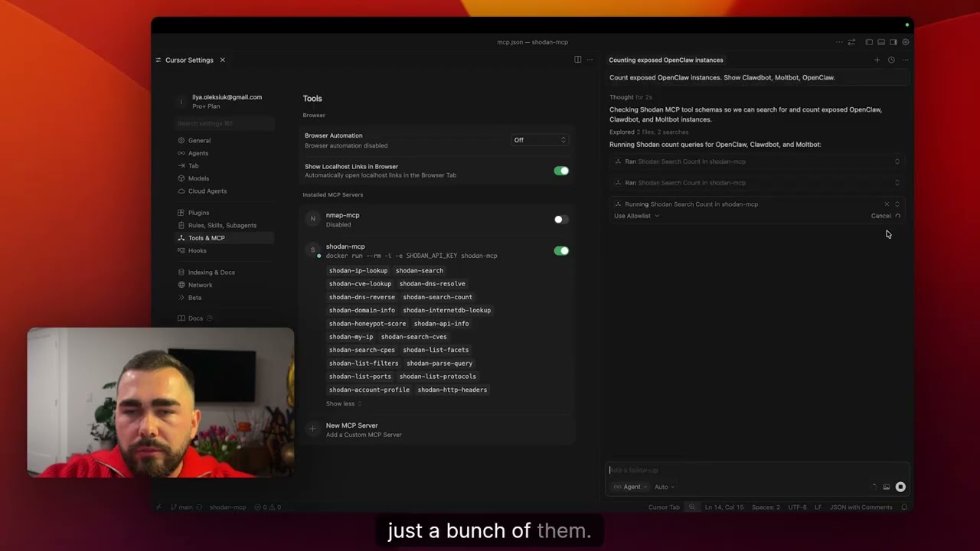980x551 pixels.
Task: Open Cloud Agents settings section
Action: pyautogui.click(x=224, y=191)
